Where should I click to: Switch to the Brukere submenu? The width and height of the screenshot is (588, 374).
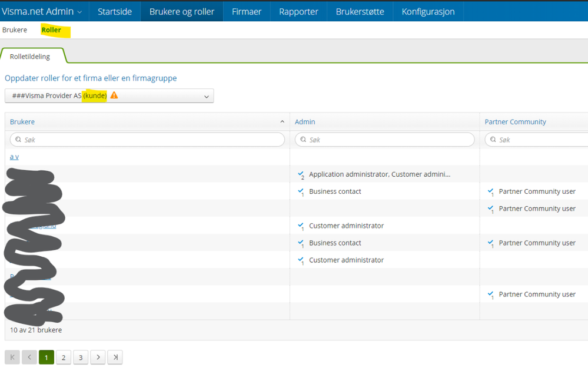tap(15, 29)
